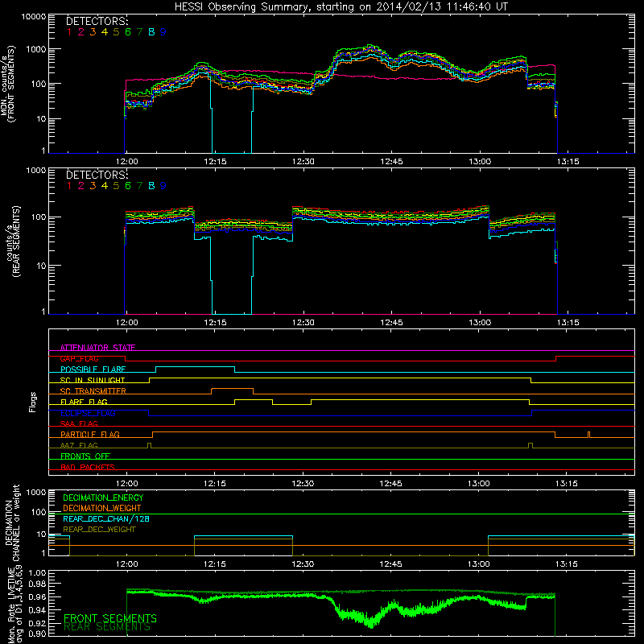Click the POSSIBLE_FLARE flag label
Image resolution: width=644 pixels, height=644 pixels.
point(93,369)
